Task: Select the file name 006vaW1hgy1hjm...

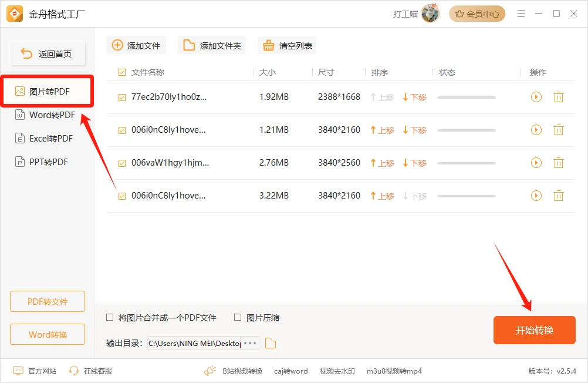Action: pos(170,163)
